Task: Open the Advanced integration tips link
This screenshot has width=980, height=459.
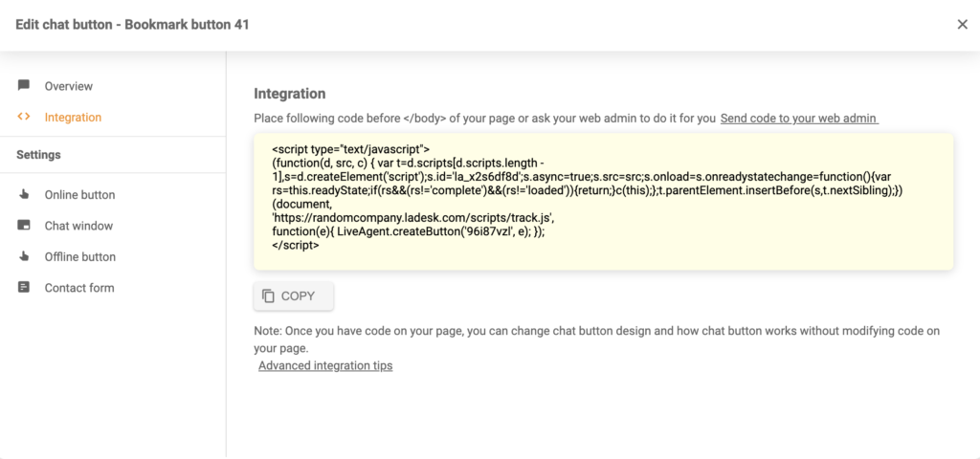Action: tap(325, 365)
